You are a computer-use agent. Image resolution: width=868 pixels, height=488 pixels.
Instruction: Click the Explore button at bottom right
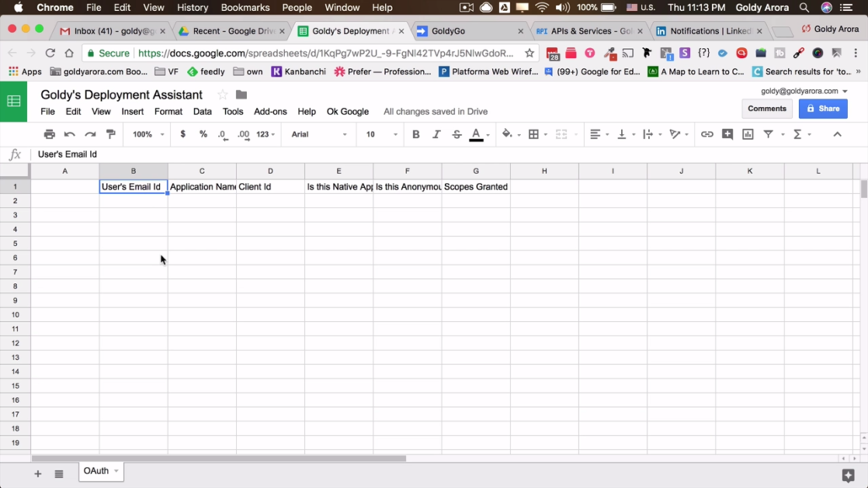848,475
